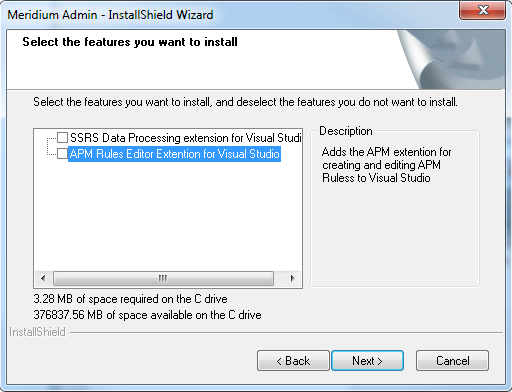Image resolution: width=512 pixels, height=392 pixels.
Task: Cancel the InstallShield Wizard
Action: pos(452,360)
